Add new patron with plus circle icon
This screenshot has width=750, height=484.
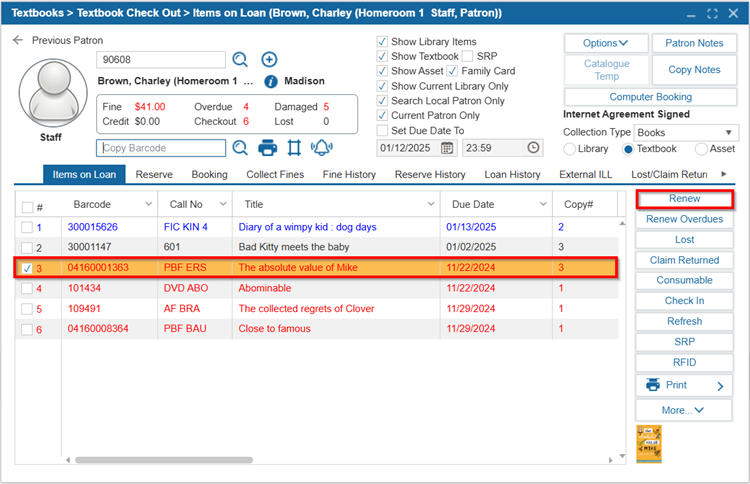coord(269,59)
